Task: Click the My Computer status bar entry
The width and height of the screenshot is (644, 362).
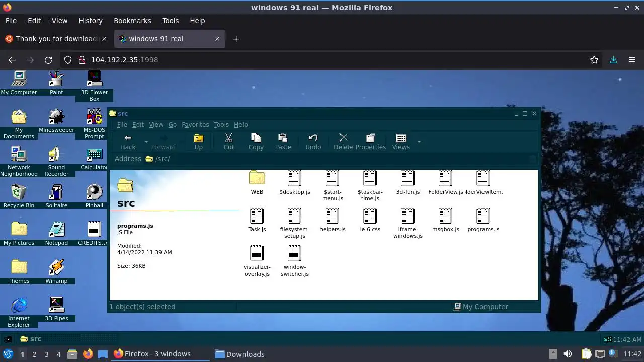Action: pyautogui.click(x=481, y=307)
